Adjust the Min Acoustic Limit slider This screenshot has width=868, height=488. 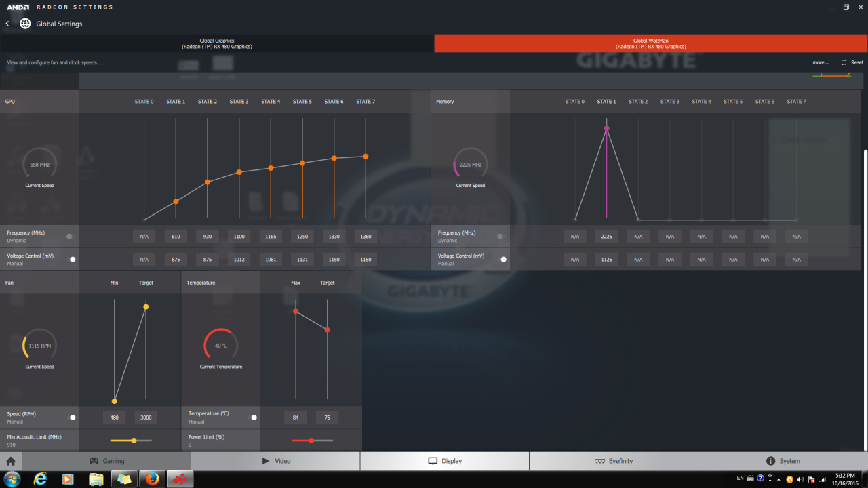(x=131, y=441)
